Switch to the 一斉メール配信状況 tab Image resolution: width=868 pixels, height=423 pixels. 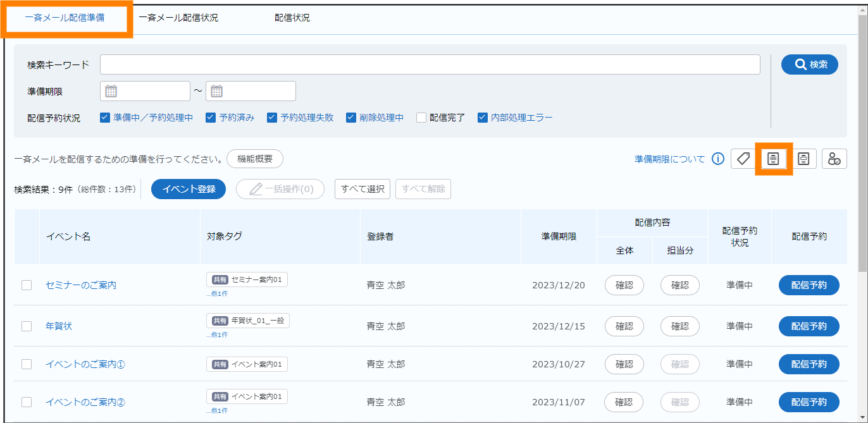click(178, 18)
